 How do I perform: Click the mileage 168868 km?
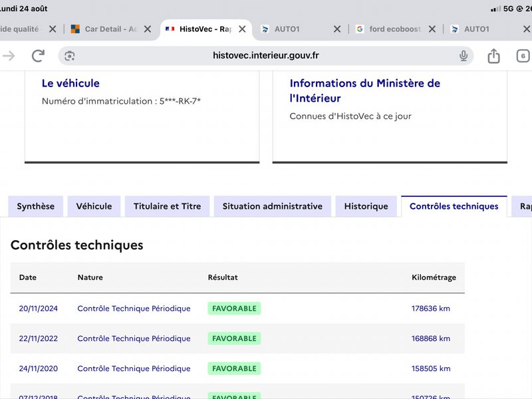[x=430, y=338]
